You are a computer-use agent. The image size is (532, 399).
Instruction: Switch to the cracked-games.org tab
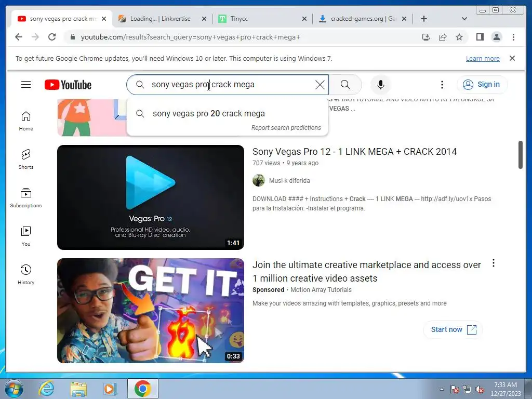(363, 19)
